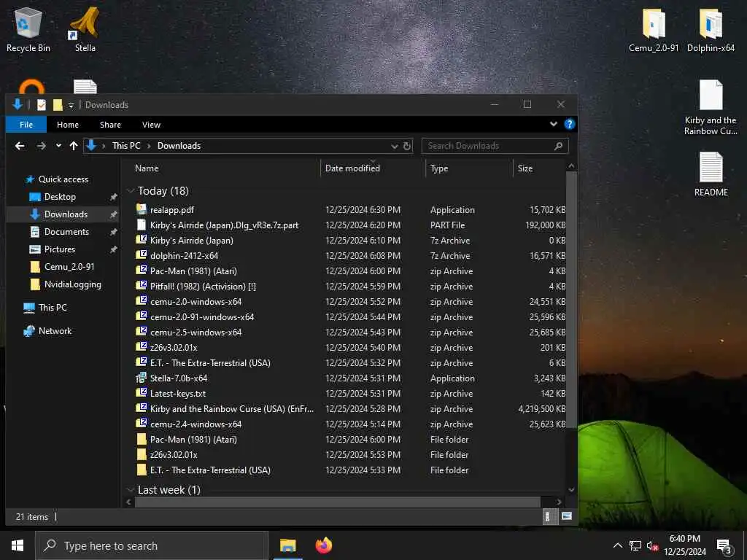Click the Properties icon in quick access toolbar

42,105
